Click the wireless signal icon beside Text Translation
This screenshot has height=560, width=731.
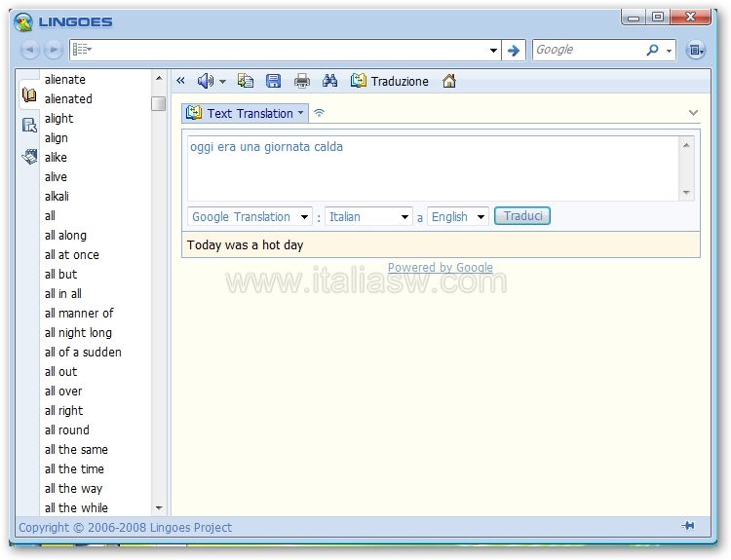tap(320, 113)
